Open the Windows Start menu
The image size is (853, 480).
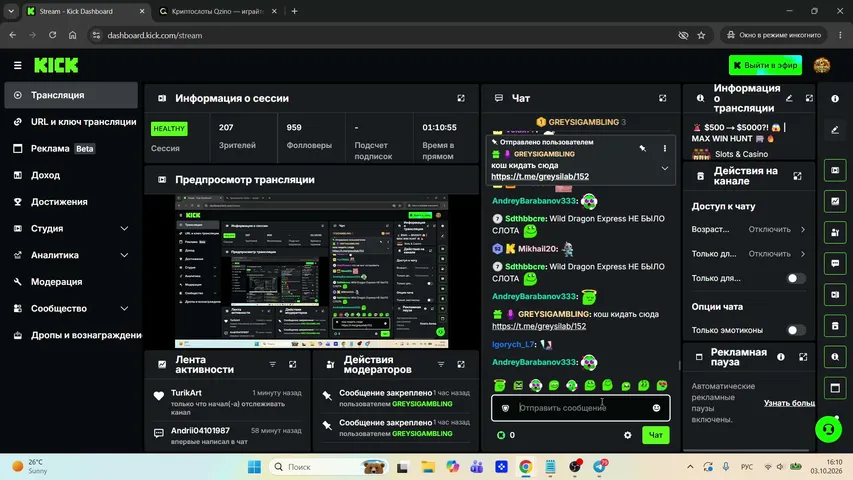[254, 467]
